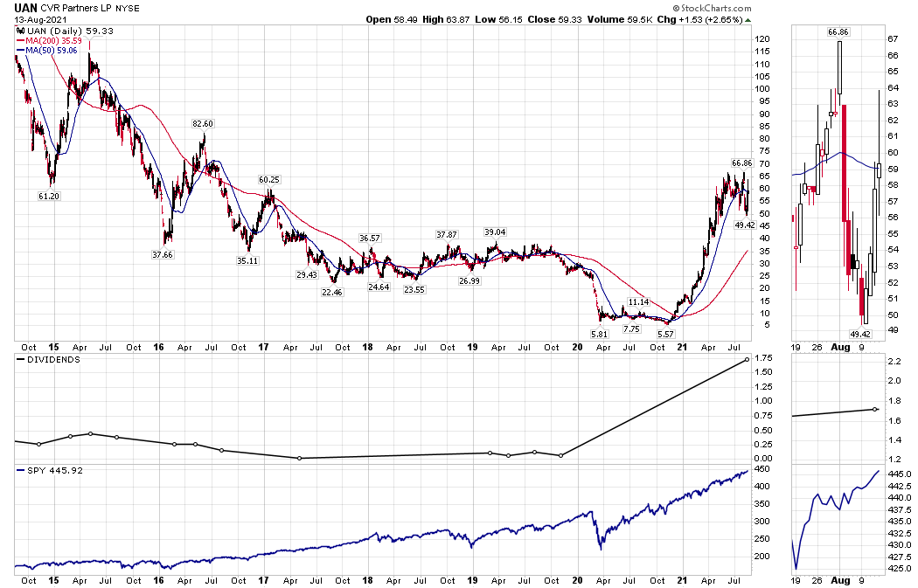Click the UAN ticker symbol in the title
The height and width of the screenshot is (588, 918).
(x=25, y=8)
